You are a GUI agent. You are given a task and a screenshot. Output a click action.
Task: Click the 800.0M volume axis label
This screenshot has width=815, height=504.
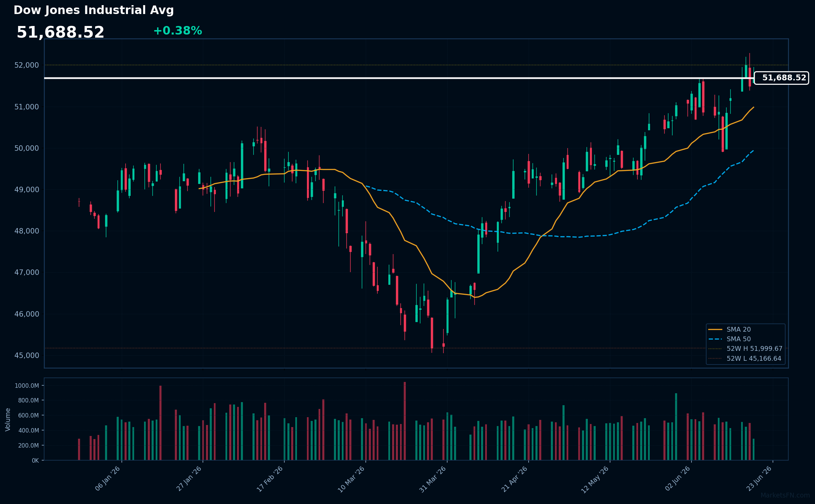[x=28, y=400]
